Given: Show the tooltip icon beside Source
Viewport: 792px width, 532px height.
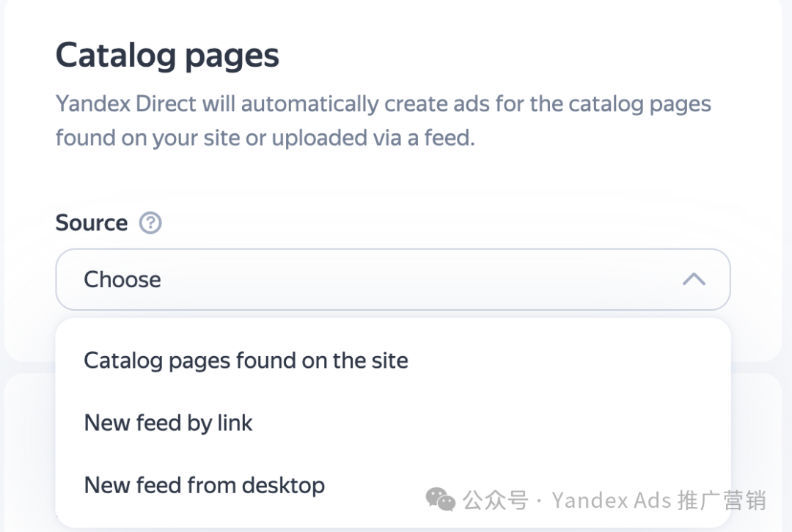Looking at the screenshot, I should [150, 223].
